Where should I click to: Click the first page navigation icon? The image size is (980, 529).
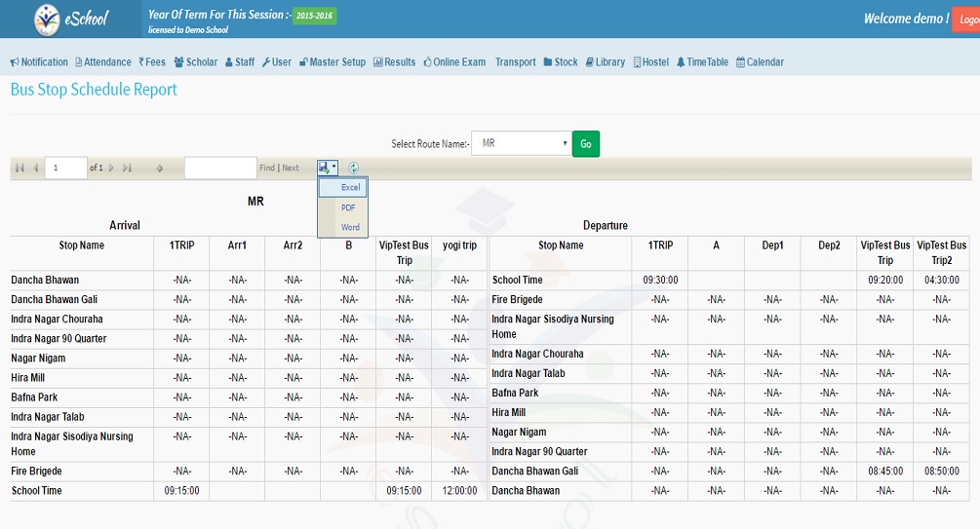click(x=20, y=169)
